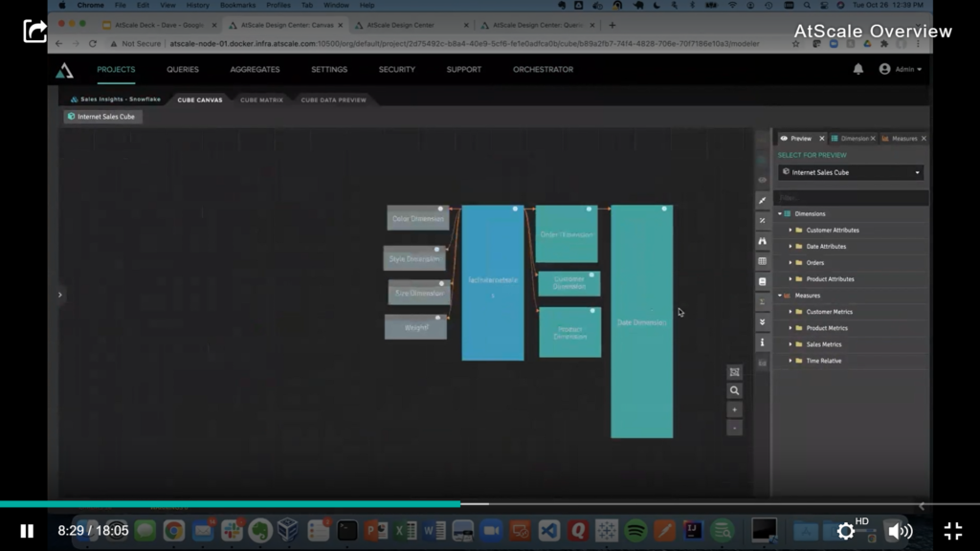Screen dimensions: 980x551
Task: Click the sigma measures tool icon
Action: tap(762, 301)
